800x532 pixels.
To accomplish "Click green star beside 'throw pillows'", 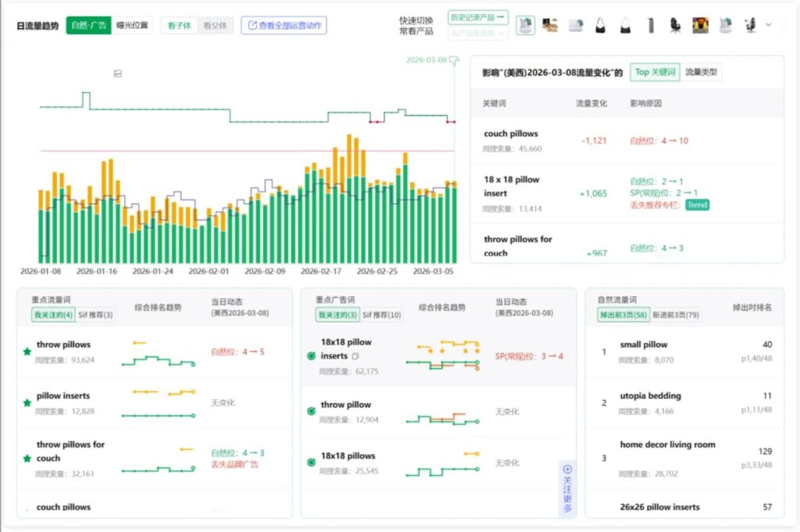I will tap(27, 352).
